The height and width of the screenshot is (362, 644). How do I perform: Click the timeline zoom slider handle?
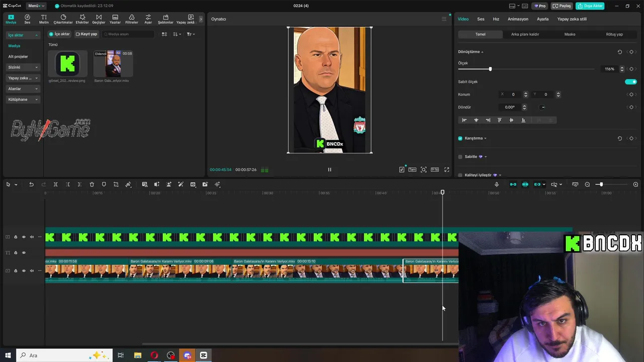pyautogui.click(x=600, y=185)
